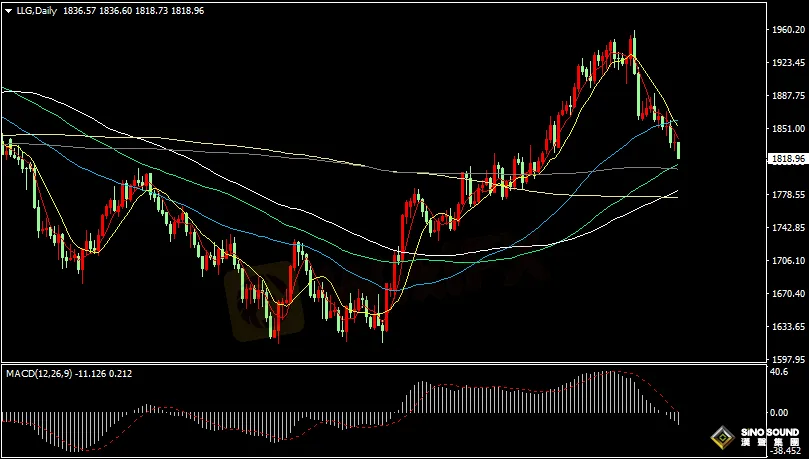Screen dimensions: 809x459
Task: Click the 1706.10 level on price axis
Action: click(789, 261)
